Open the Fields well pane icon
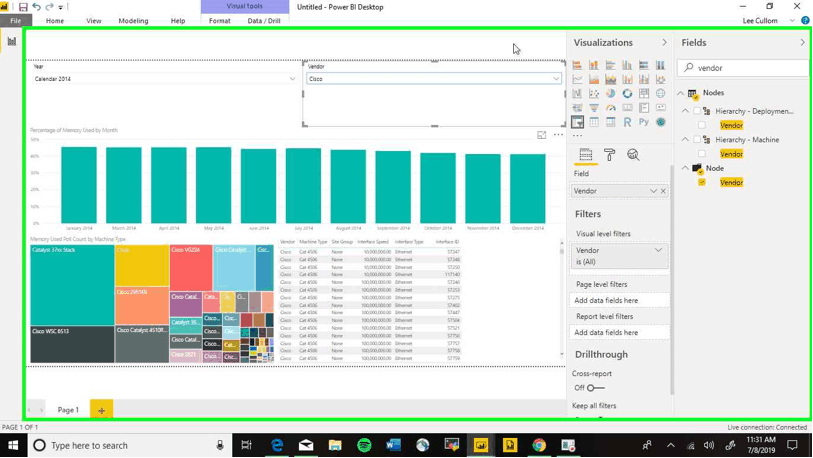Viewport: 813px width, 458px height. click(x=585, y=155)
